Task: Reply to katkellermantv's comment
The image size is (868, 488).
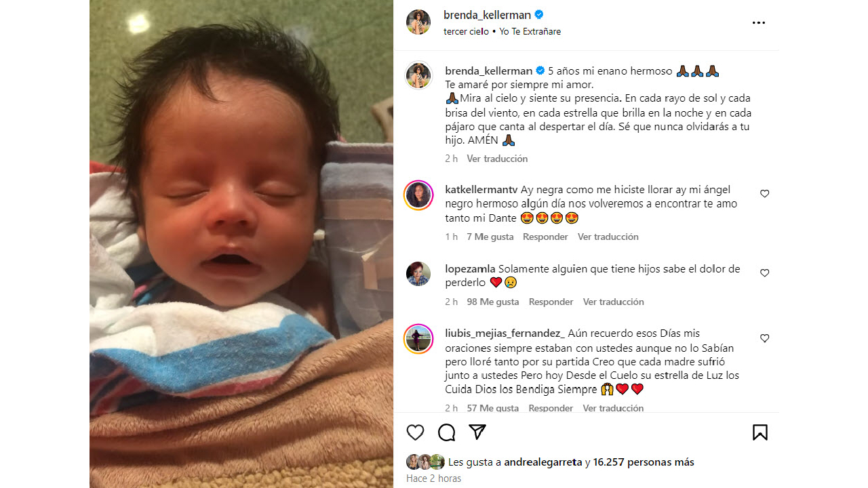Action: coord(545,237)
